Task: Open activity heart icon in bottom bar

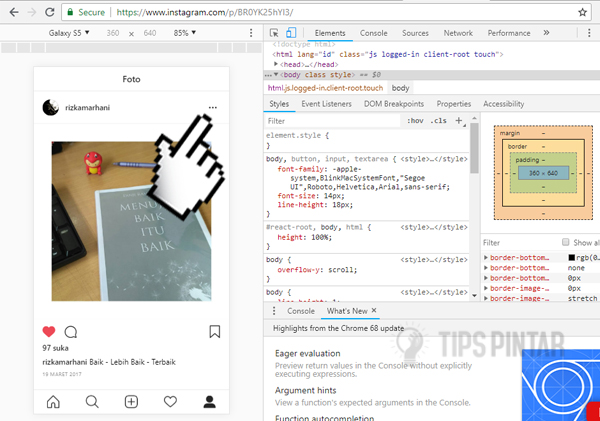Action: pos(170,402)
